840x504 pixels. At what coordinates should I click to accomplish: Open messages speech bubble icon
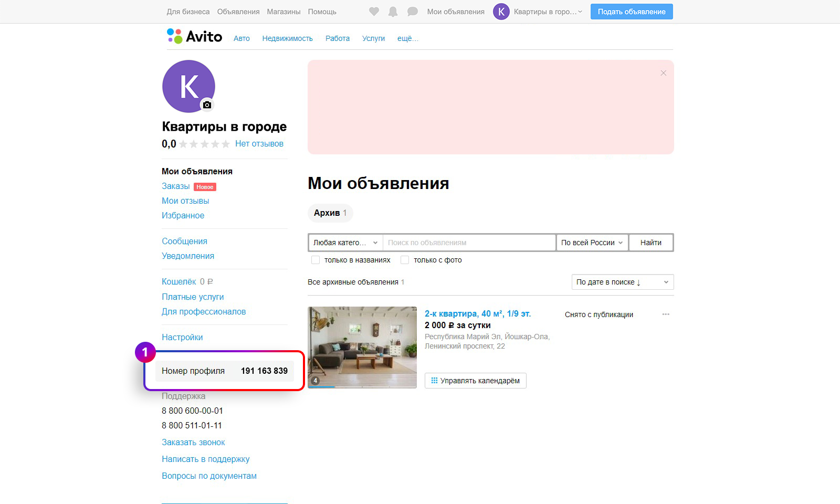(413, 12)
